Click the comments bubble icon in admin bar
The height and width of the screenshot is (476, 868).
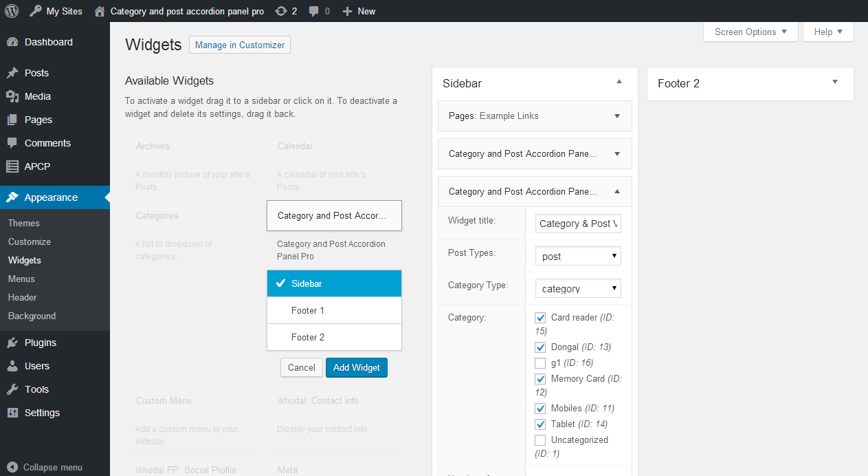pyautogui.click(x=314, y=11)
